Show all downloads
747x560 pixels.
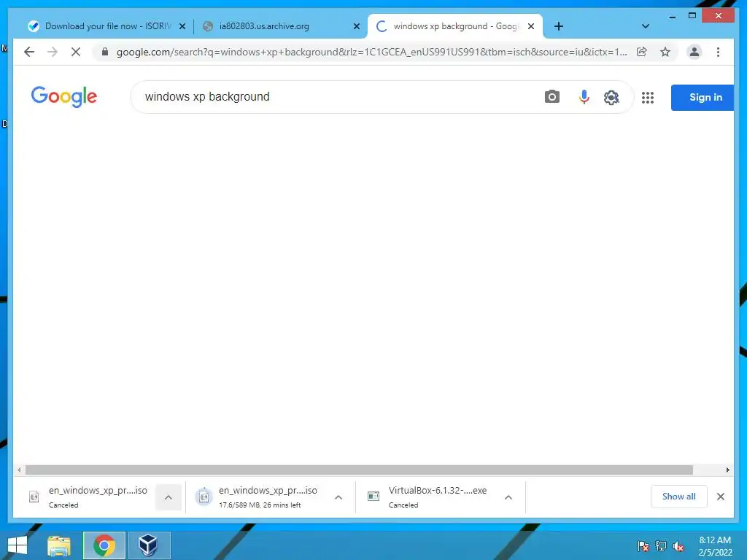pyautogui.click(x=678, y=497)
